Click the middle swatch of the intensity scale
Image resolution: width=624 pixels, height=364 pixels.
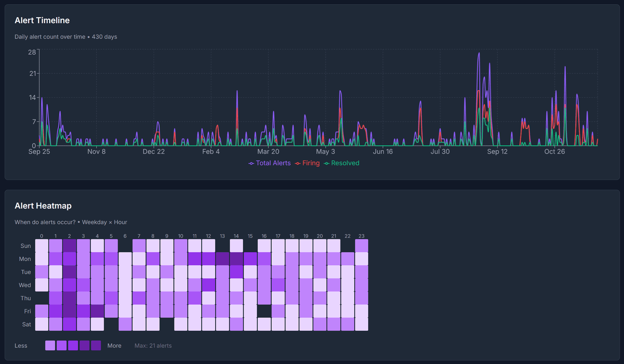click(x=73, y=346)
